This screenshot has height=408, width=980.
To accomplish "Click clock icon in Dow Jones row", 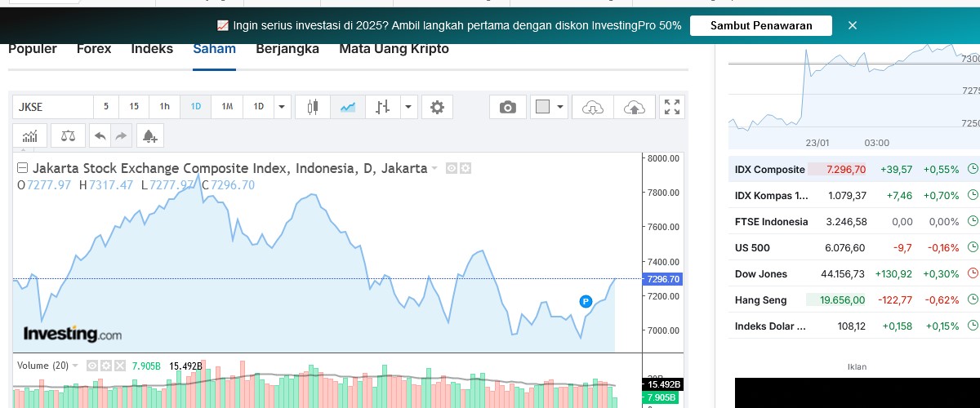I will click(x=973, y=273).
